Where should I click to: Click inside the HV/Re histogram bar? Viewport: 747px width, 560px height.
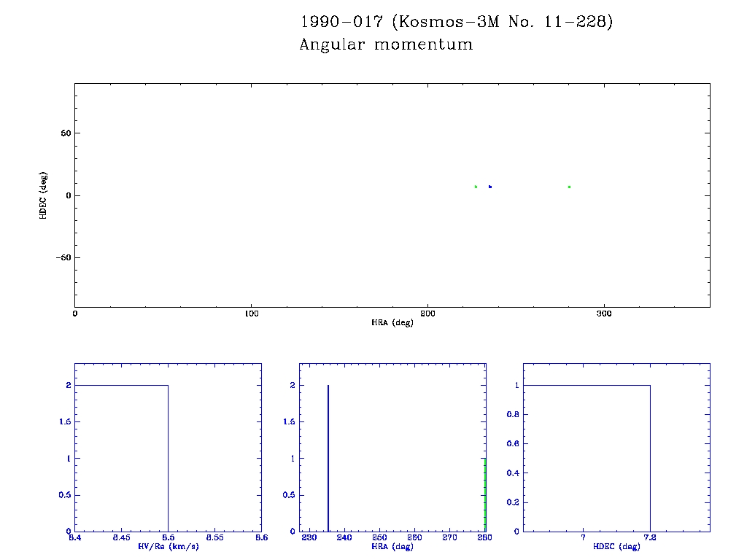[122, 458]
